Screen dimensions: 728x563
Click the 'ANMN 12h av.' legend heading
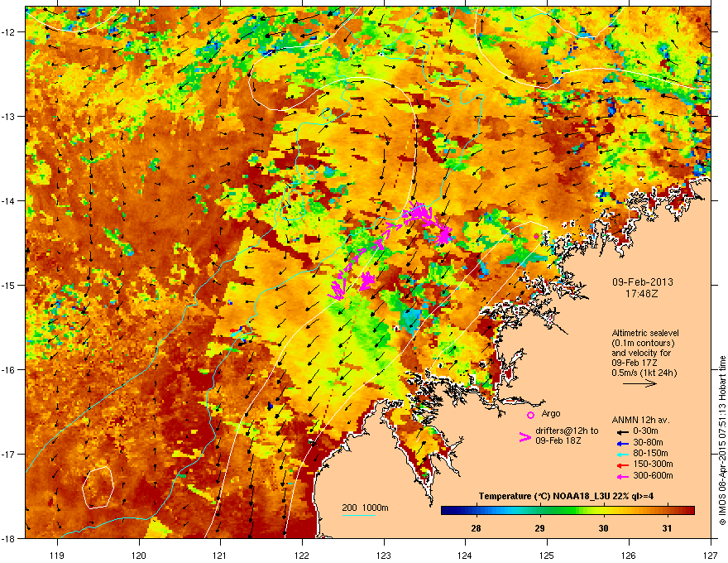[640, 420]
